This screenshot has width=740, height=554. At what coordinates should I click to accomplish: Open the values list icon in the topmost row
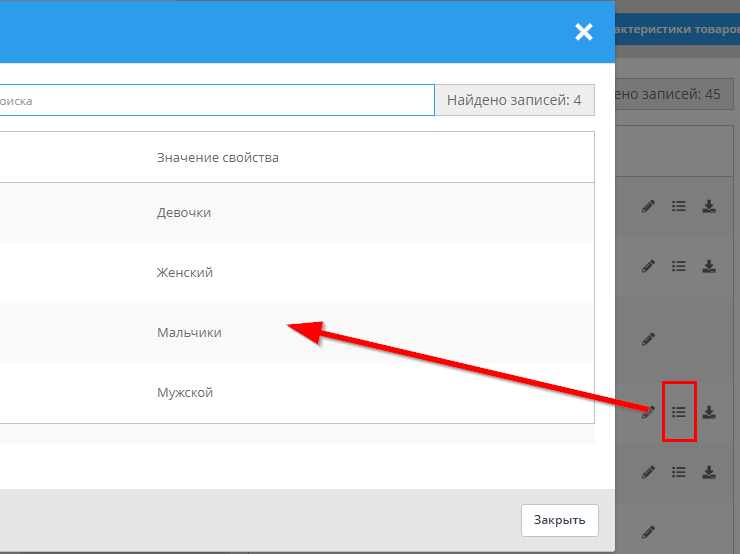[679, 206]
